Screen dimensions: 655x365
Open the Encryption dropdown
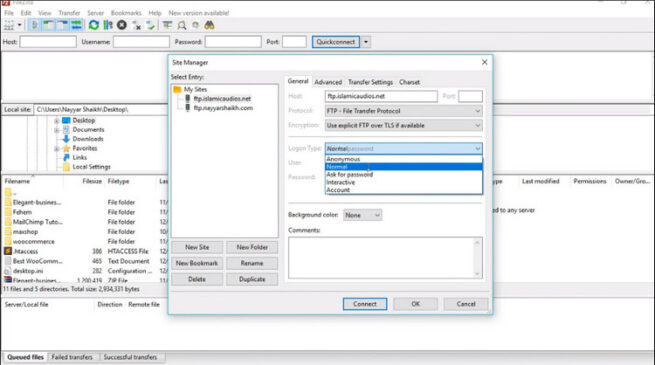404,125
